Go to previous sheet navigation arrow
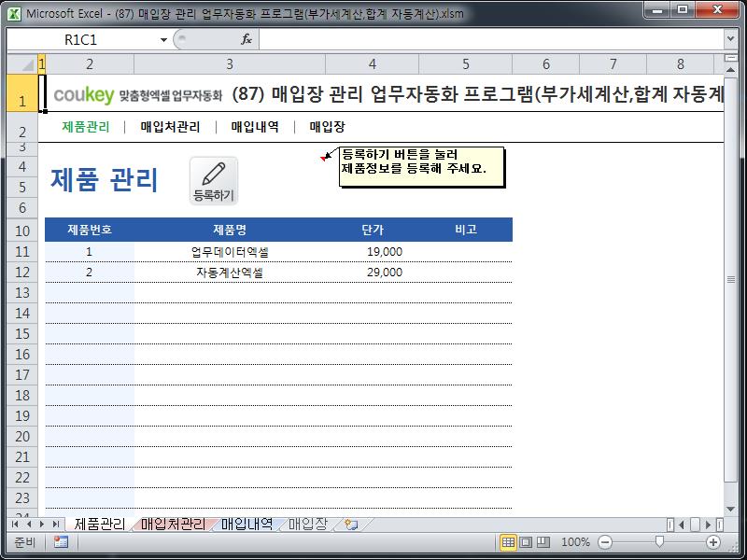 click(29, 525)
